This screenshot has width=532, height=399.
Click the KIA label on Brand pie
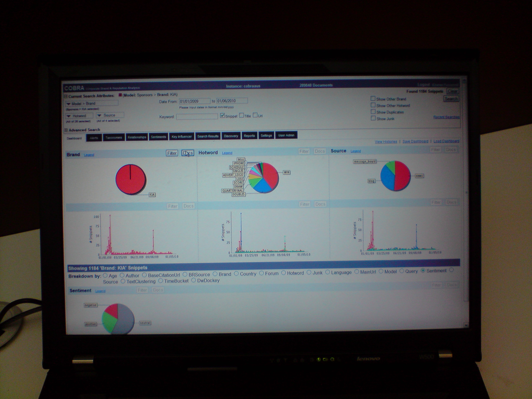[x=152, y=195]
